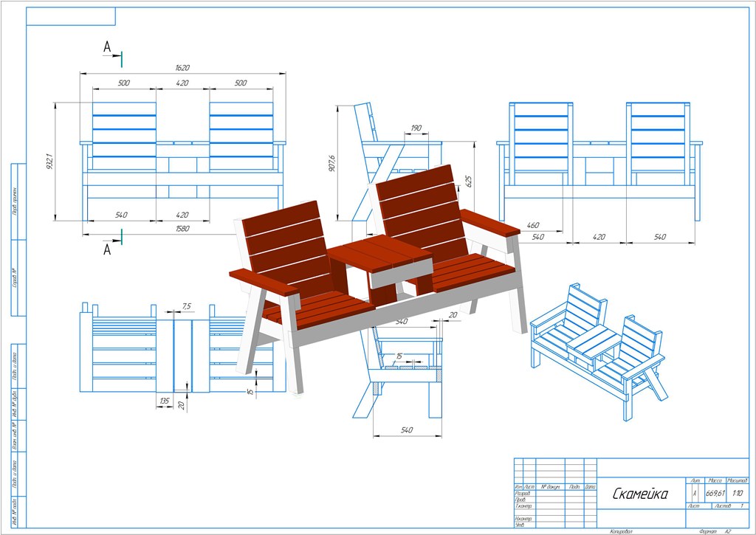This screenshot has width=756, height=535.
Task: Select the 1580 dimension value
Action: [182, 229]
